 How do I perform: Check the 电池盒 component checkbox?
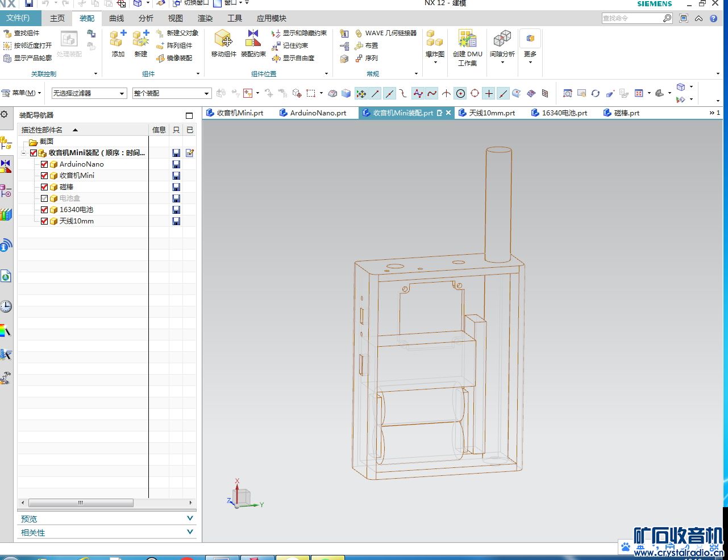[x=44, y=198]
